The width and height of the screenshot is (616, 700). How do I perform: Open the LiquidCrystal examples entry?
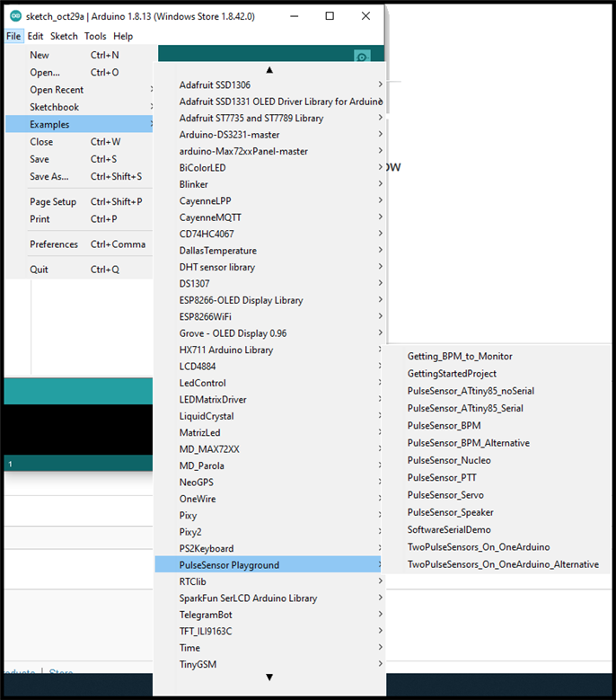tap(270, 416)
